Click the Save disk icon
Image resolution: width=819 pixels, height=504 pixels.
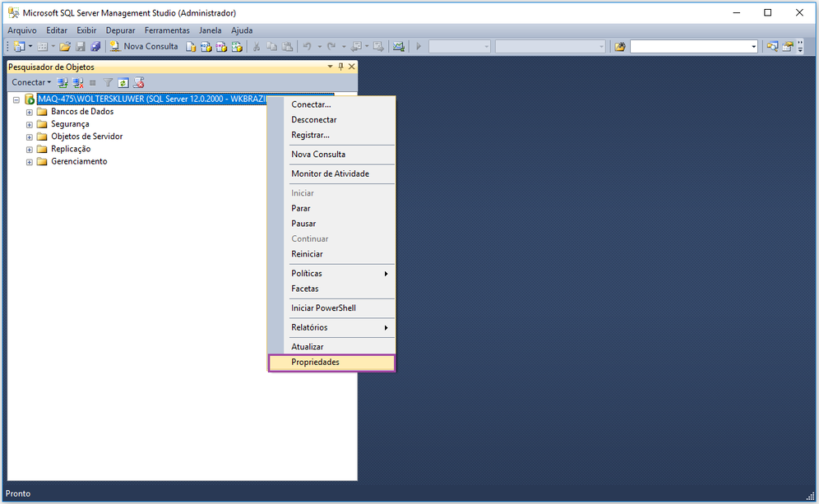(x=81, y=47)
